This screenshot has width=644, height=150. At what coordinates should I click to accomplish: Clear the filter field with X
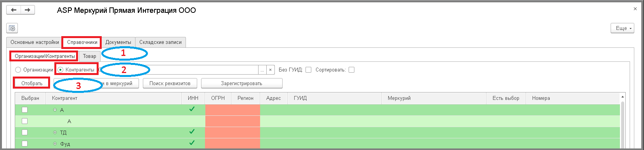coord(271,70)
